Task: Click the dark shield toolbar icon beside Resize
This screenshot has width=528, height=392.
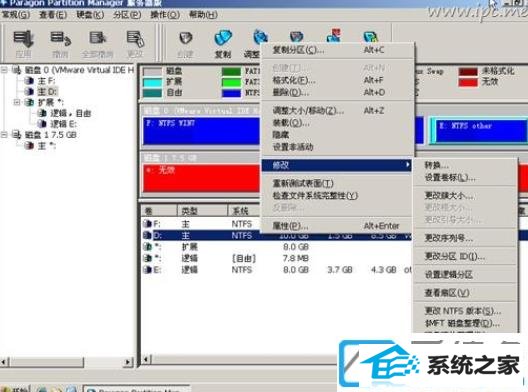Action: click(x=296, y=36)
